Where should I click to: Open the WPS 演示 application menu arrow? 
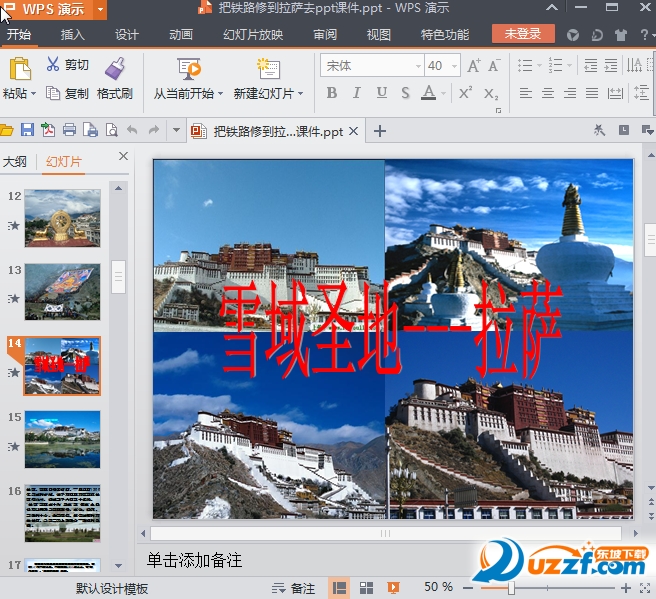pos(100,9)
